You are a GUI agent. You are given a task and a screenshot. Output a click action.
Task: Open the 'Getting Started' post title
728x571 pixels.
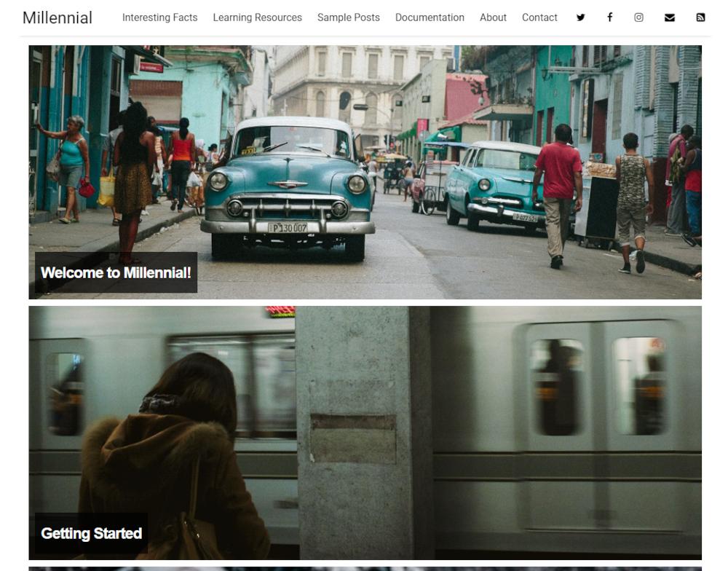(x=91, y=533)
